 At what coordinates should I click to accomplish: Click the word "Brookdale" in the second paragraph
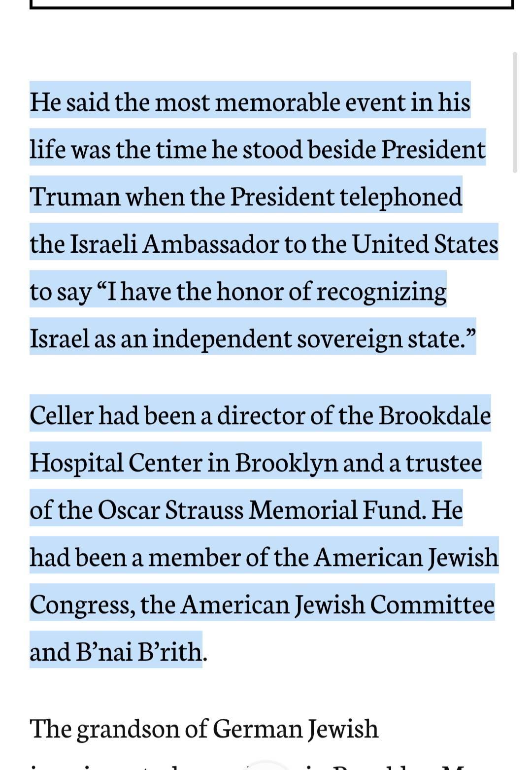tap(434, 415)
